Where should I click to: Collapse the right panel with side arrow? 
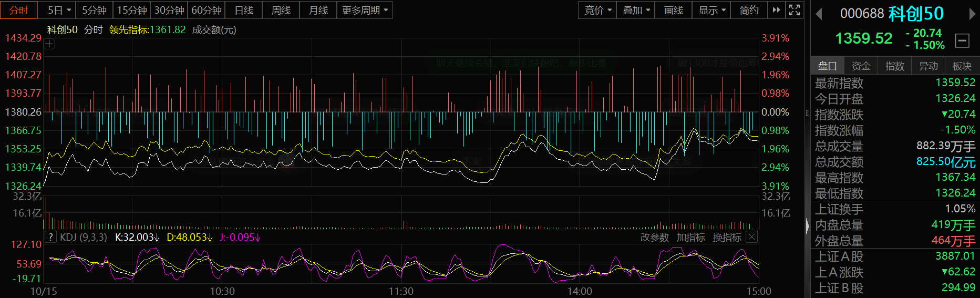pyautogui.click(x=808, y=226)
